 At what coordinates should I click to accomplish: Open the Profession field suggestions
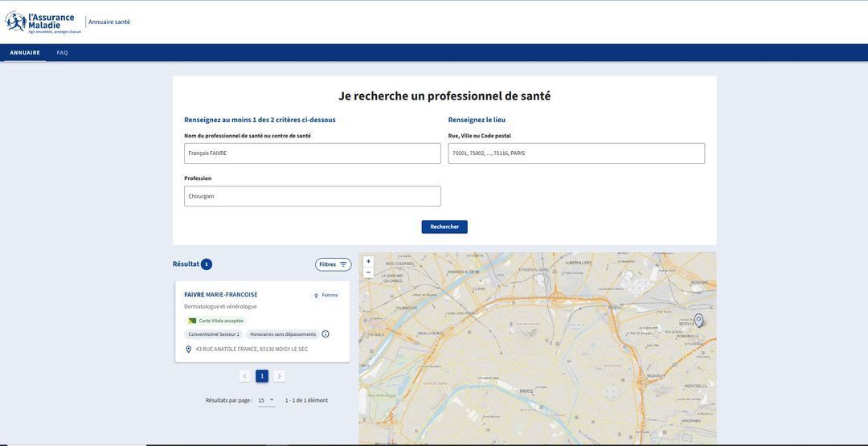point(312,196)
